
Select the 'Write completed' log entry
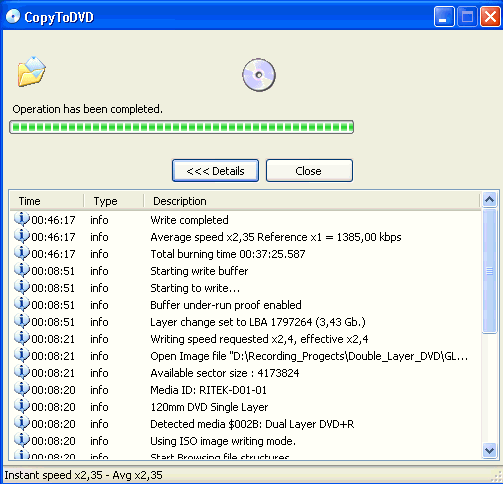245,220
